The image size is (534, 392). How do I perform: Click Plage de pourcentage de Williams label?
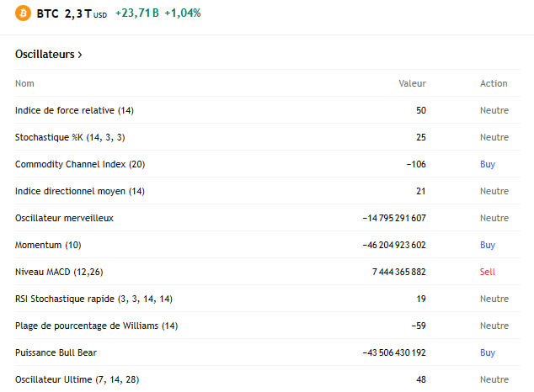(96, 326)
